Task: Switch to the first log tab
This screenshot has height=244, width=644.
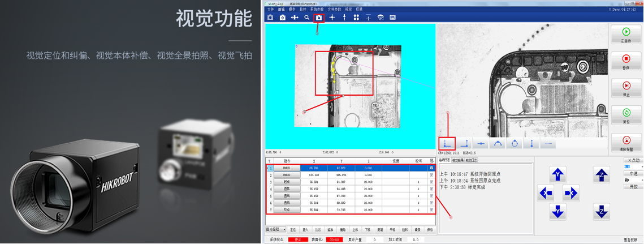Action: (x=444, y=160)
